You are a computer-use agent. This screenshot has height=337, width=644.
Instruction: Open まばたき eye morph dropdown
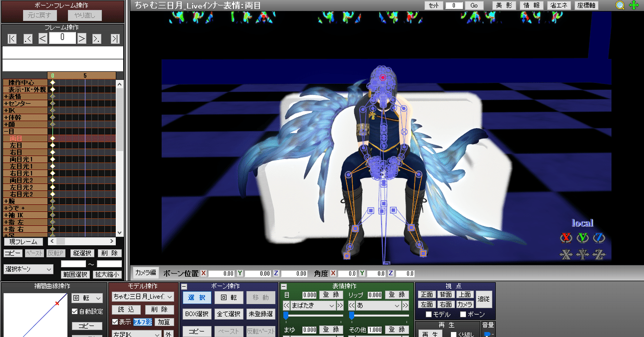[x=313, y=305]
